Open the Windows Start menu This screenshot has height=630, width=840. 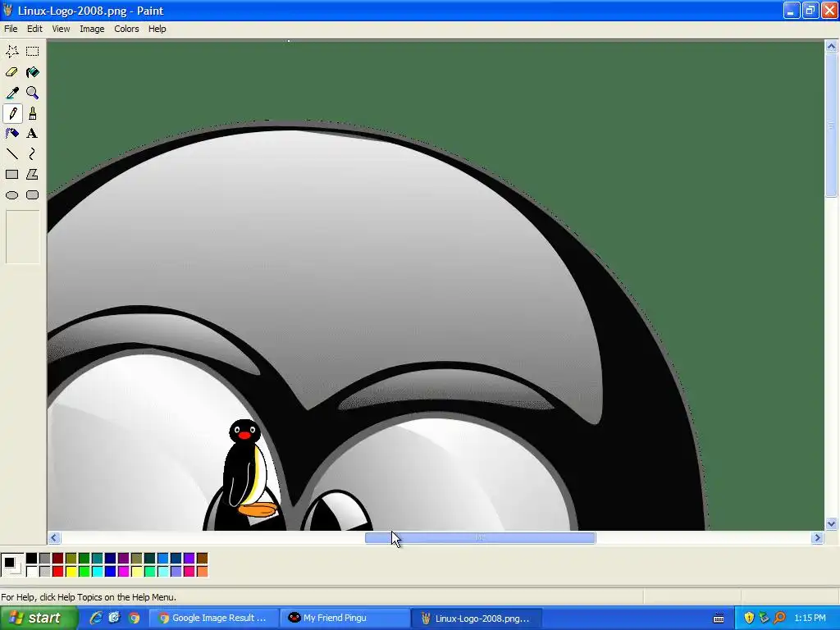tap(39, 619)
